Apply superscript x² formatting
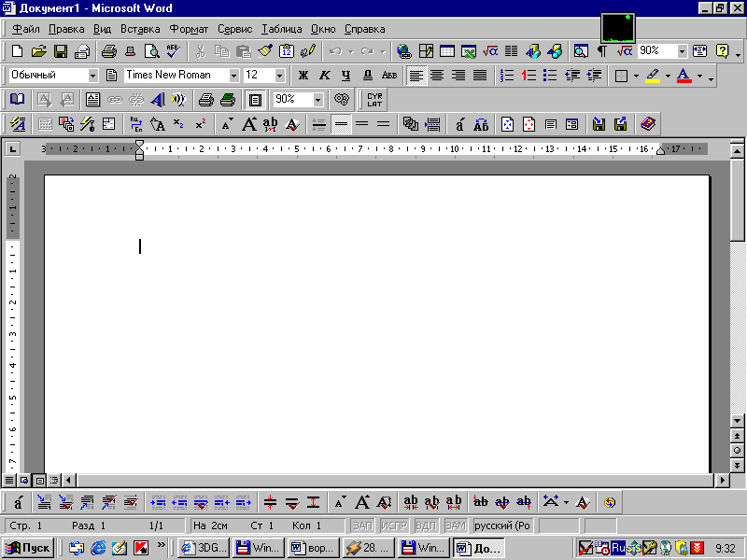The width and height of the screenshot is (747, 560). tap(201, 124)
